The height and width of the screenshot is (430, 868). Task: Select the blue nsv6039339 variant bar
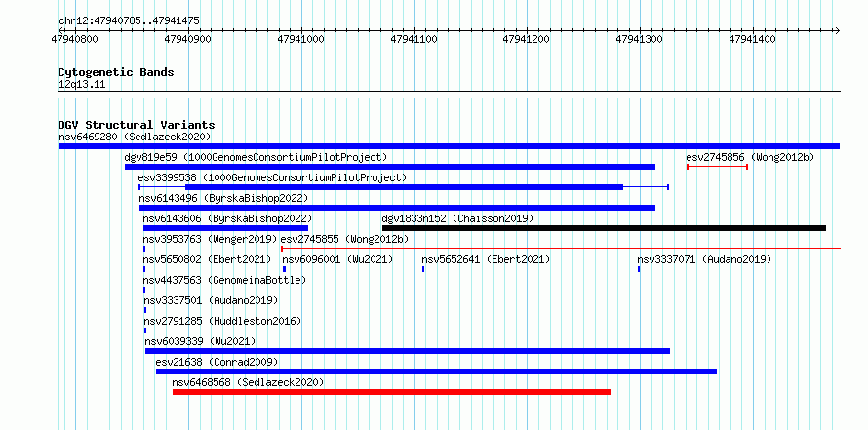point(408,351)
